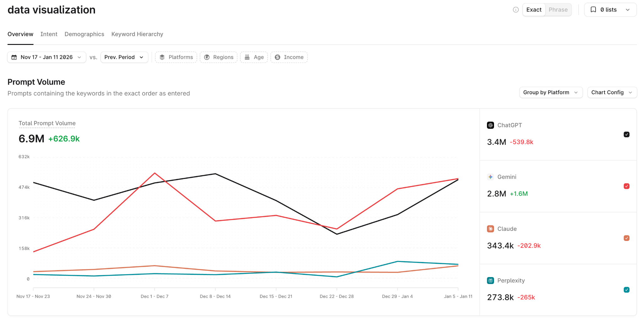Click the info icon beside Exact
Screen dimensions: 644x322
pos(516,10)
